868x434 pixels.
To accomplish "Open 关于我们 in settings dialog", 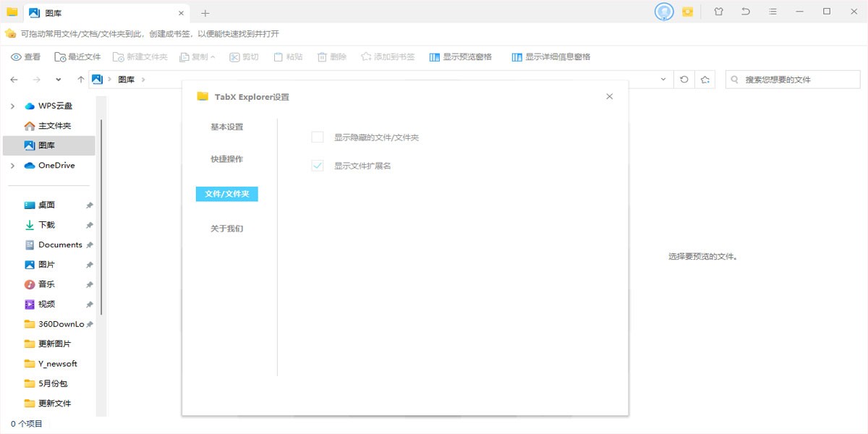I will click(x=227, y=229).
